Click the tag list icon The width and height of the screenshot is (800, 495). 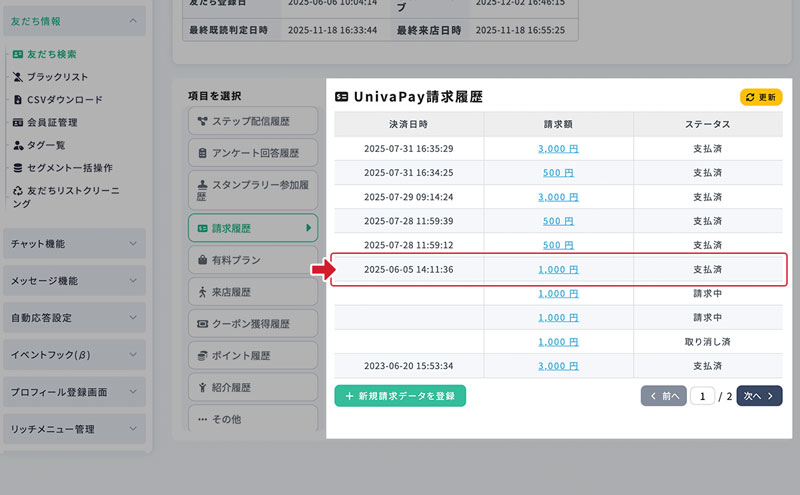[x=18, y=145]
